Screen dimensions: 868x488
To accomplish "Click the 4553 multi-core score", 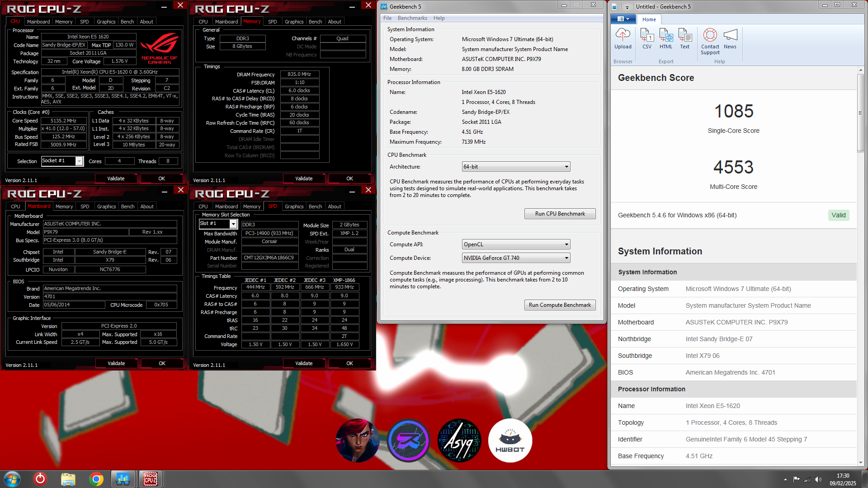I will 733,167.
